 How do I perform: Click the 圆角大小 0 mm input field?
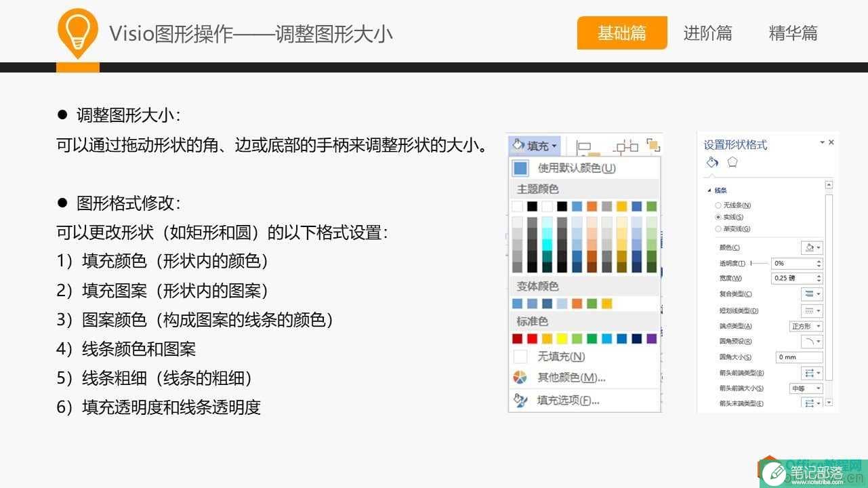[800, 357]
